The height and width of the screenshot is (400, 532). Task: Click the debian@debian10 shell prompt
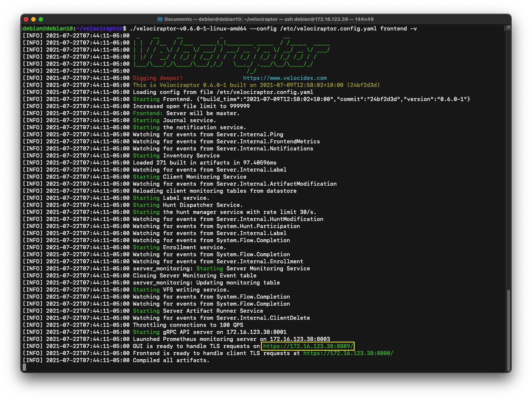coord(48,29)
